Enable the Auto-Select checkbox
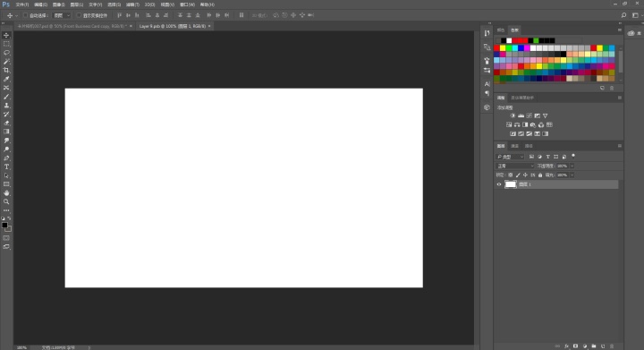 [x=25, y=15]
